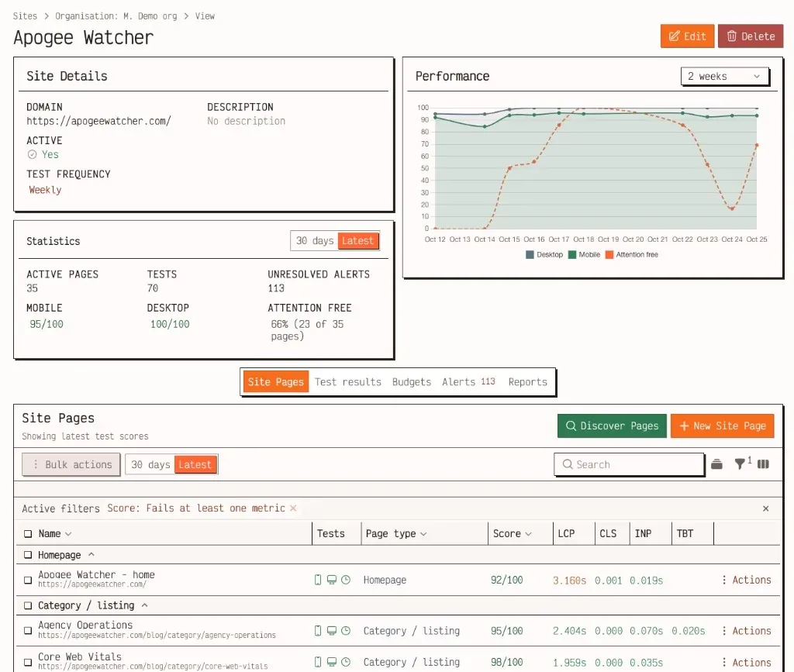Viewport: 794px width, 672px height.
Task: Collapse the Category / listing group
Action: click(x=144, y=605)
